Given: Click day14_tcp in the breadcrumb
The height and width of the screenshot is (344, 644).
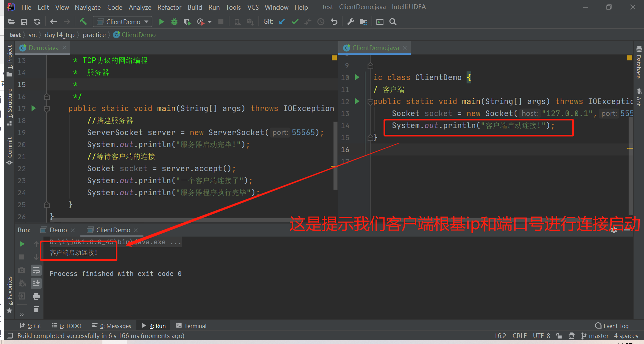Looking at the screenshot, I should click(59, 35).
